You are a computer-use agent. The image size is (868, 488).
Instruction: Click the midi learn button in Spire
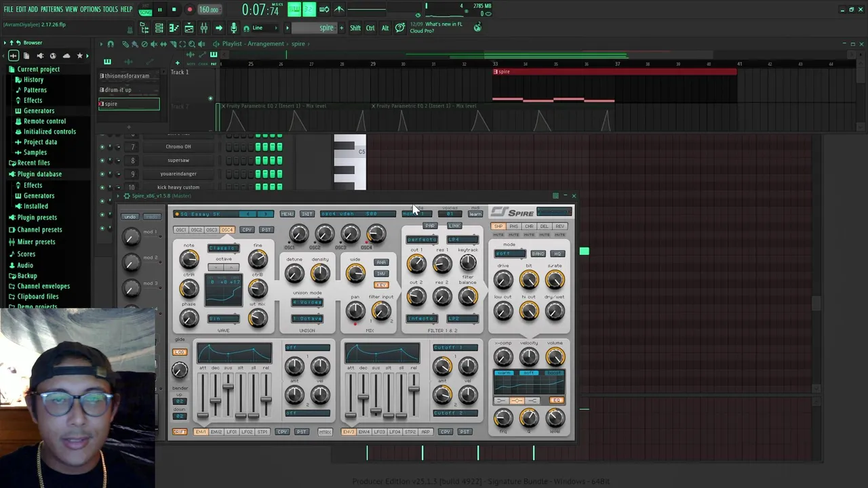[x=475, y=214]
